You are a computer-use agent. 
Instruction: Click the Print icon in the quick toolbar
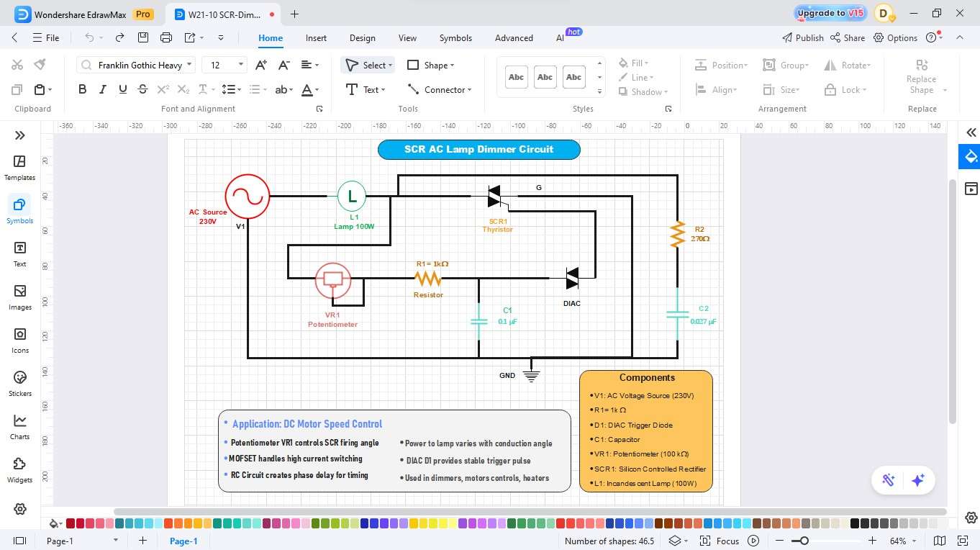pyautogui.click(x=166, y=37)
